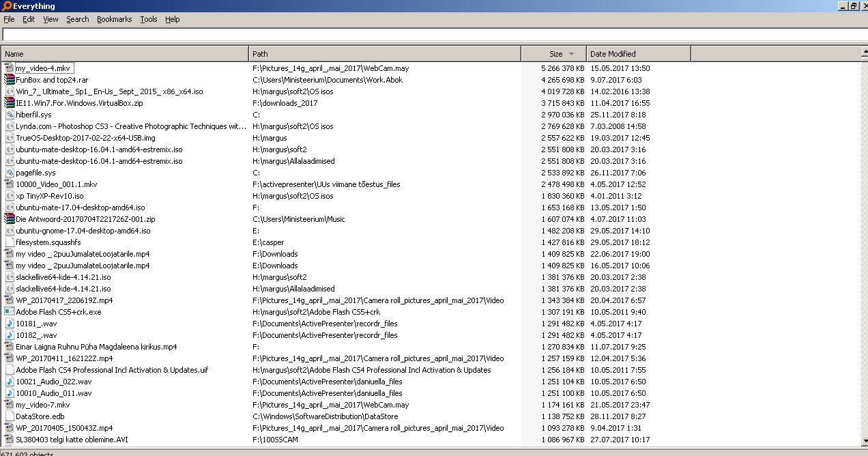
Task: Click the Adobe Flash CS5+crk.exe icon
Action: (x=10, y=312)
